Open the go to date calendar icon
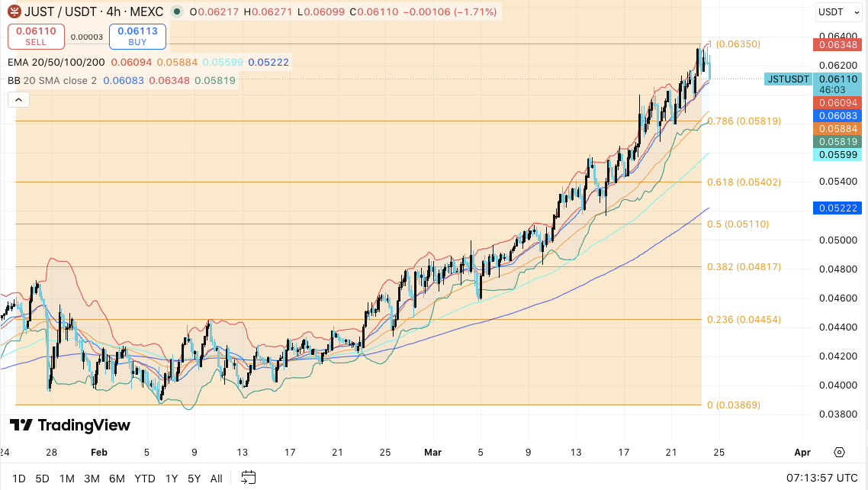Image resolution: width=868 pixels, height=490 pixels. (248, 479)
